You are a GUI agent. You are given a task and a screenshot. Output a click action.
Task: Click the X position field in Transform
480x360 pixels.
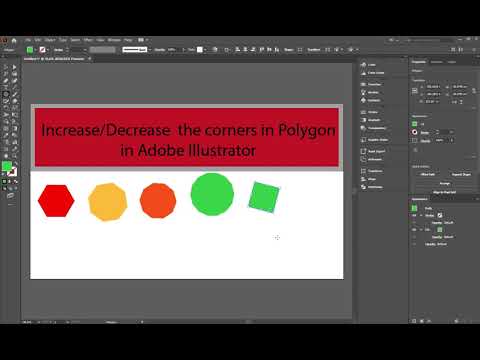coord(434,87)
